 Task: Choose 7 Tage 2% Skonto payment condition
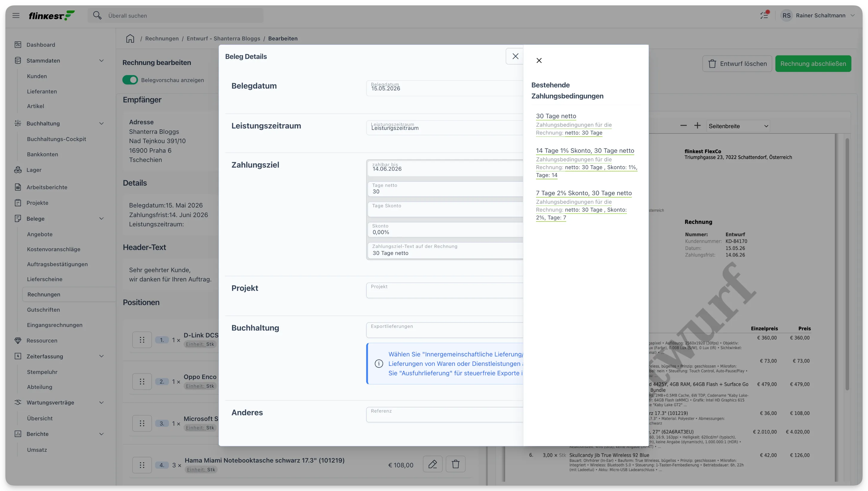(584, 193)
